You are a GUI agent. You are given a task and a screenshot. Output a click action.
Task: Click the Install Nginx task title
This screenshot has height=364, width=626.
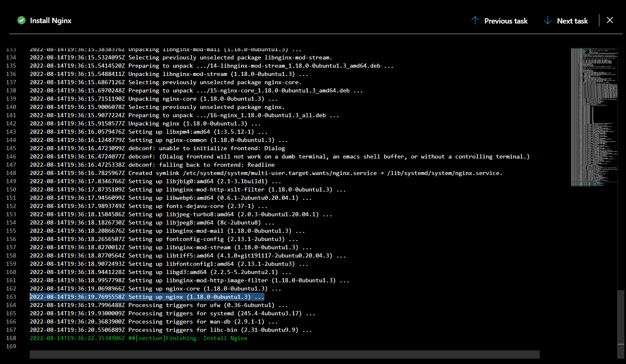(x=51, y=21)
